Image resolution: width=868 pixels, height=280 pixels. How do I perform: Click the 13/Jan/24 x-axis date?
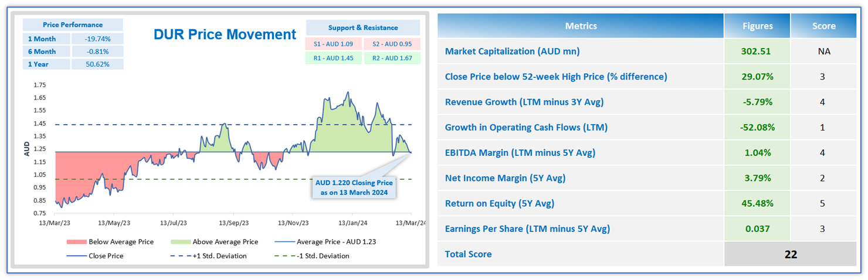(x=353, y=223)
